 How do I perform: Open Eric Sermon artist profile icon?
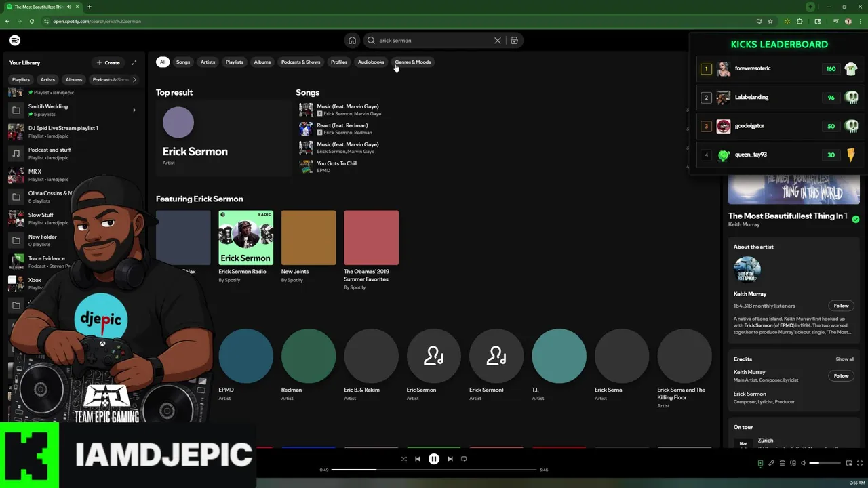tap(433, 356)
